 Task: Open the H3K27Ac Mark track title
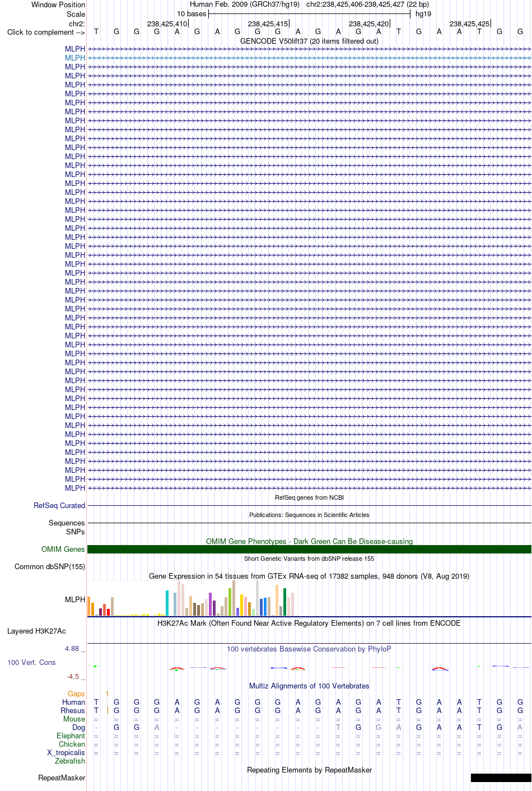coord(309,623)
